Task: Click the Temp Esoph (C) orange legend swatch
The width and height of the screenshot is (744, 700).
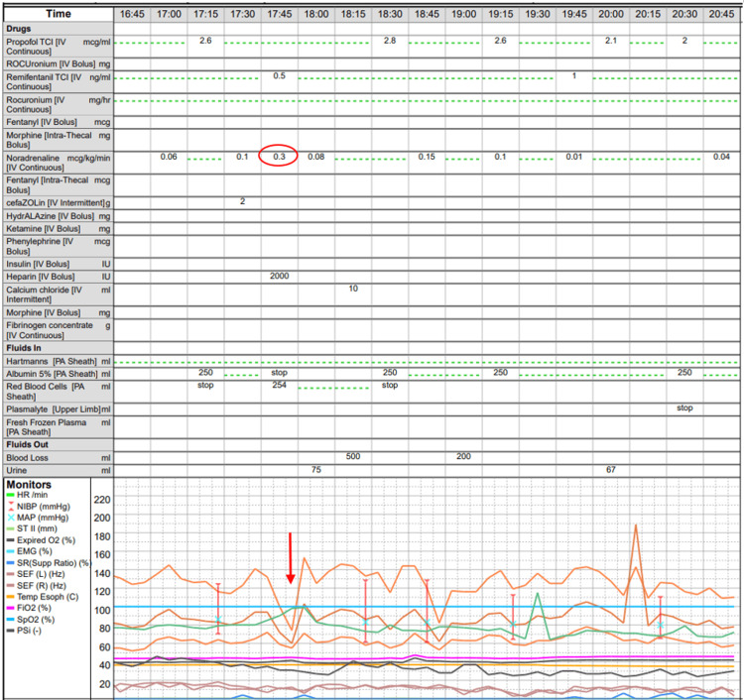Action: pos(11,597)
